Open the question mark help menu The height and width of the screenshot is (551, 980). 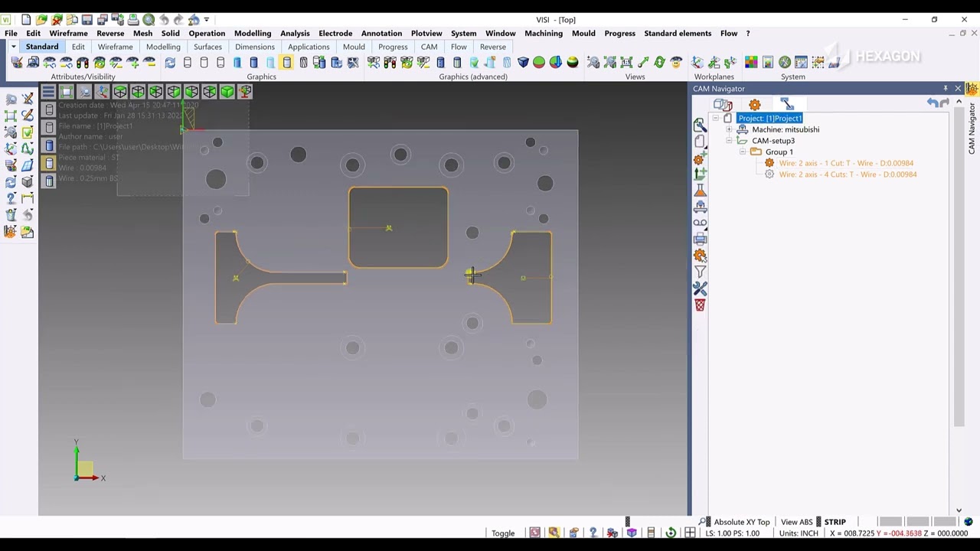[748, 34]
